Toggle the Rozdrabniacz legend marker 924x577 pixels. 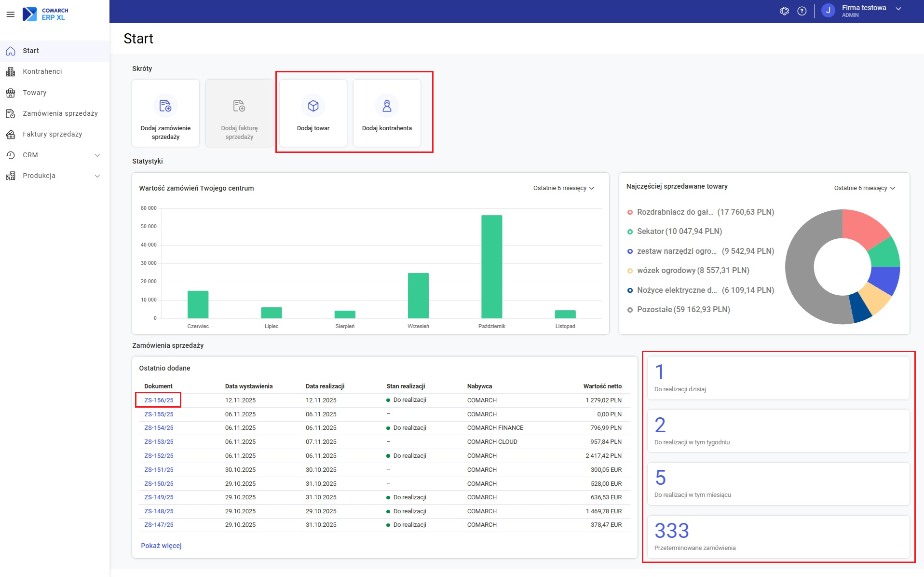click(x=630, y=212)
